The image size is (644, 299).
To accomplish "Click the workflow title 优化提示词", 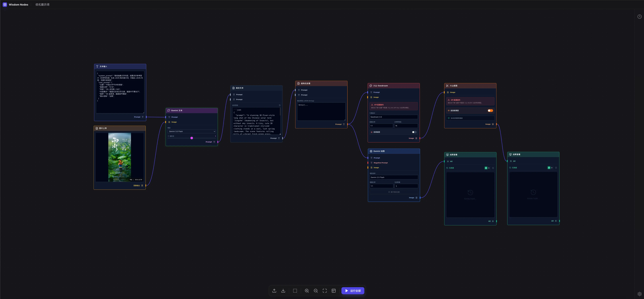I will click(42, 5).
